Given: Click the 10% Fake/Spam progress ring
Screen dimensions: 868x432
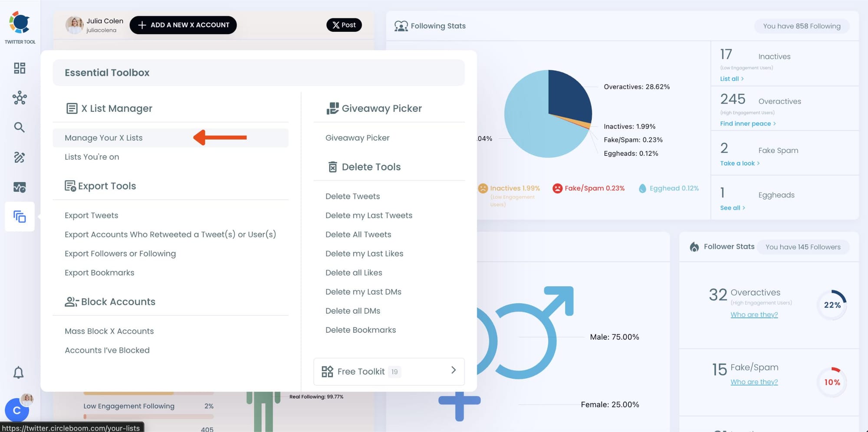Looking at the screenshot, I should [832, 382].
